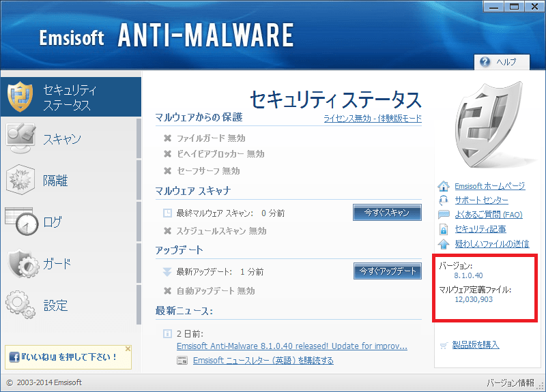Click the house icon beside Emsisoft ホームページ
546x392 pixels.
(x=443, y=186)
